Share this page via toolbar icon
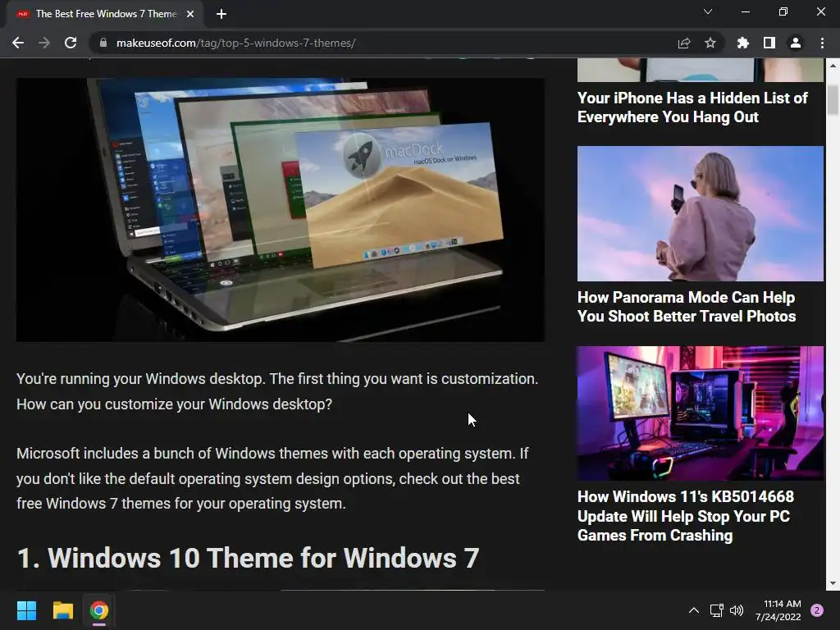The height and width of the screenshot is (630, 840). [x=684, y=43]
